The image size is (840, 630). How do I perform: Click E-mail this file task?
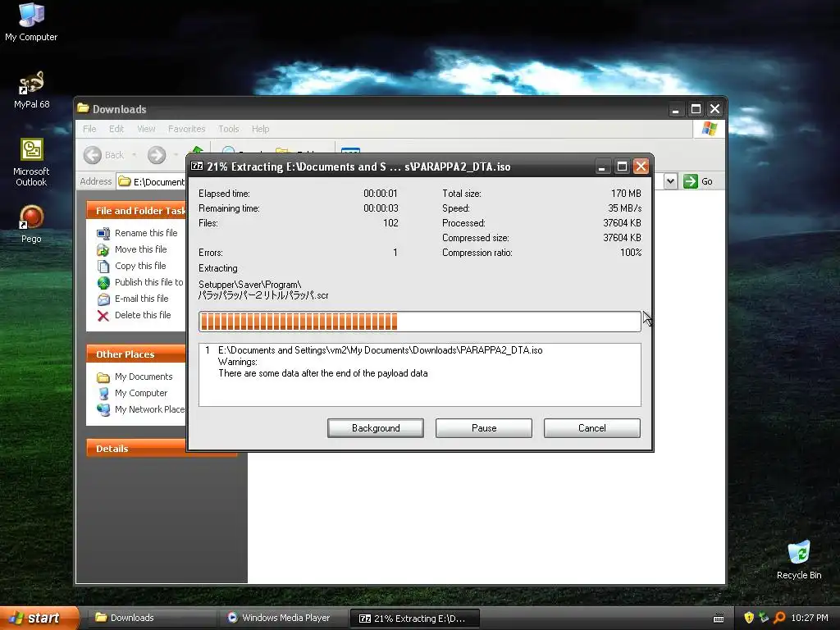click(141, 299)
